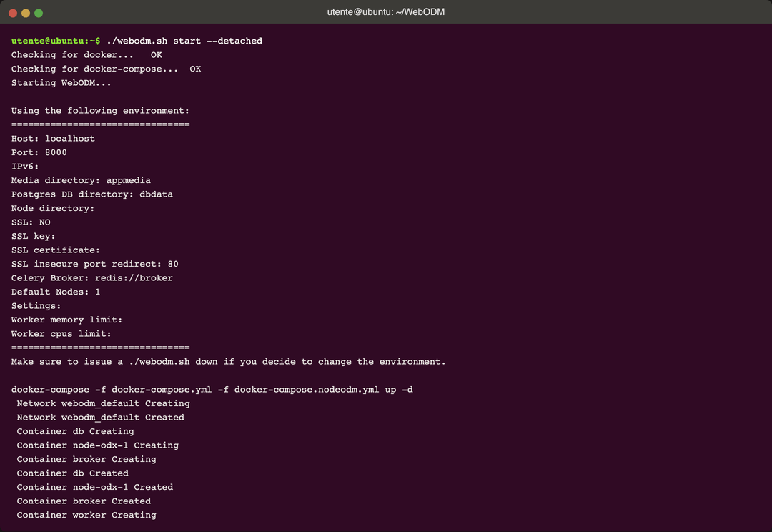Click the window title 'utente@ubuntu: ~/WebODM'

tap(385, 12)
